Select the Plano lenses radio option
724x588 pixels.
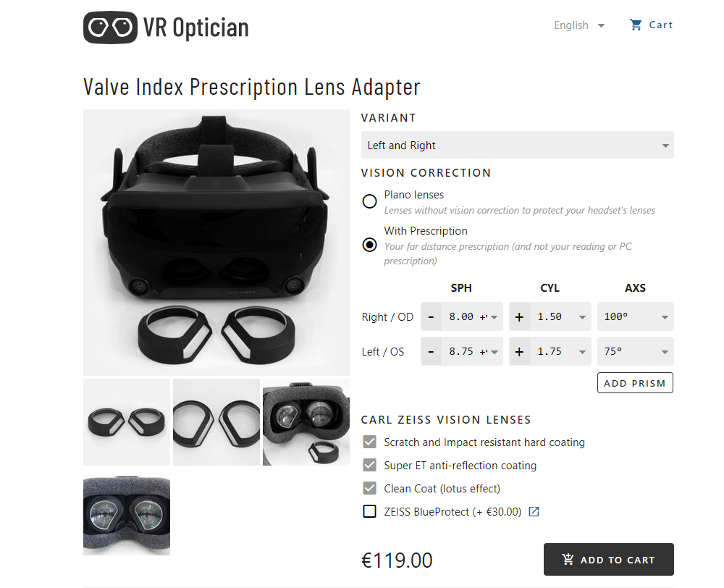[x=369, y=201]
